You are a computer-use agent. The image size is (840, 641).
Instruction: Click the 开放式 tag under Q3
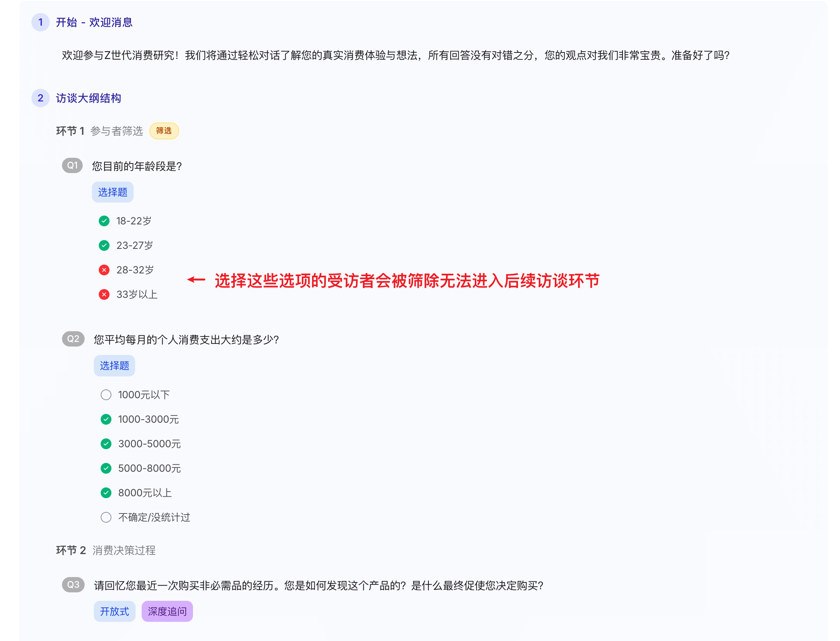coord(114,612)
